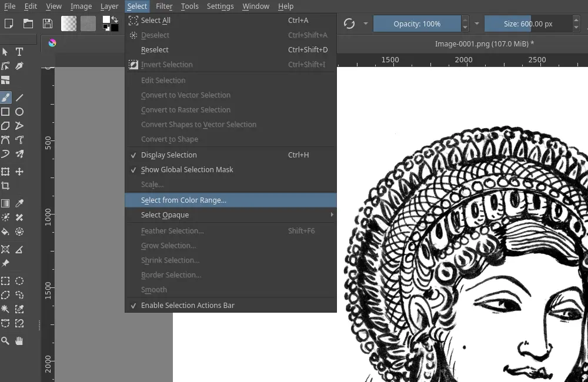The width and height of the screenshot is (588, 382).
Task: Select the Transform tool
Action: click(x=5, y=172)
